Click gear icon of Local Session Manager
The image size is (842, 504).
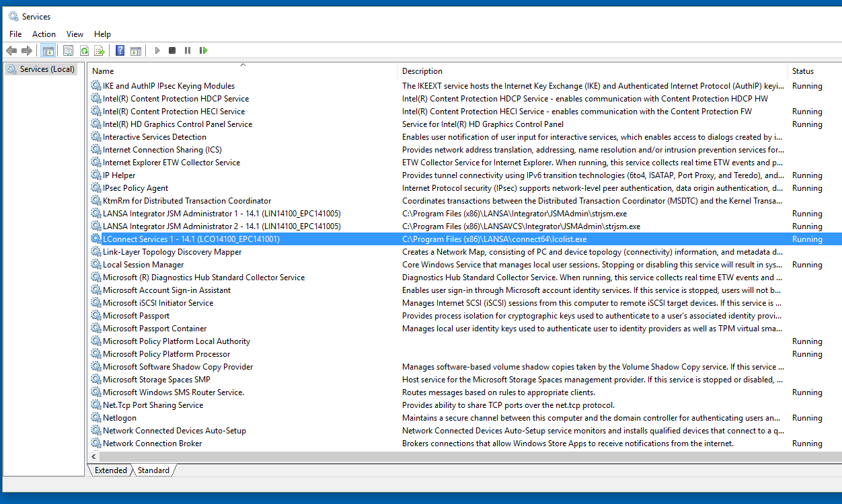tap(96, 265)
